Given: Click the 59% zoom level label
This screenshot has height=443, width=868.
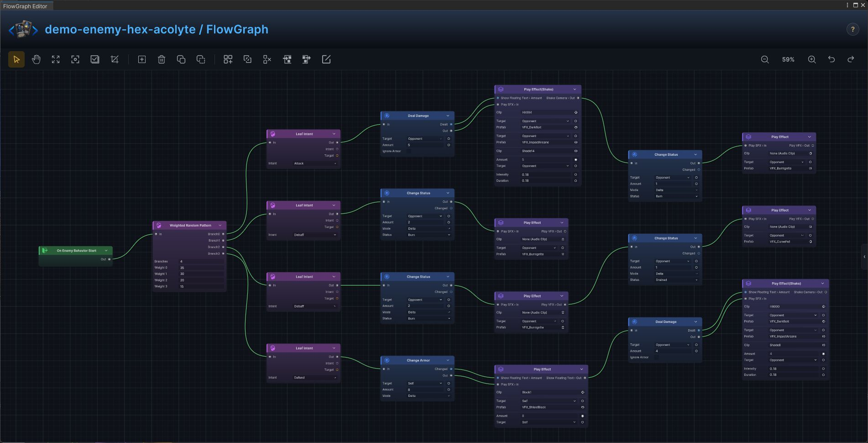Looking at the screenshot, I should [x=788, y=59].
